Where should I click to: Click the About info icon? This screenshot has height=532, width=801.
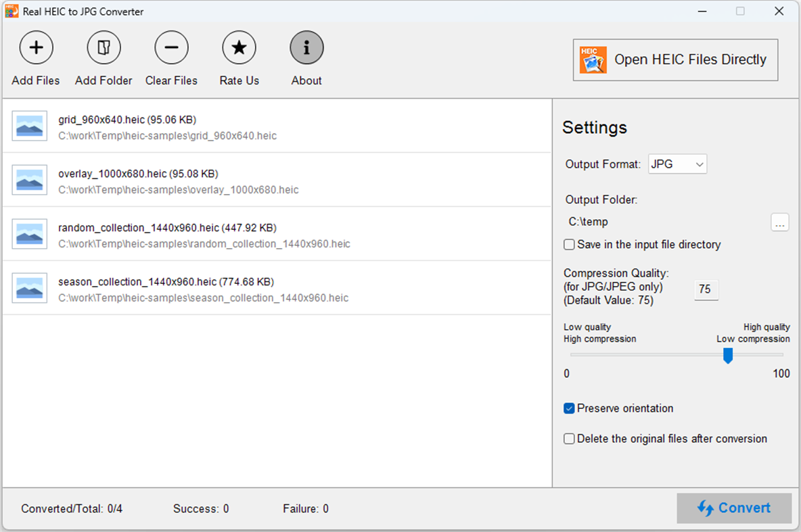pos(306,47)
